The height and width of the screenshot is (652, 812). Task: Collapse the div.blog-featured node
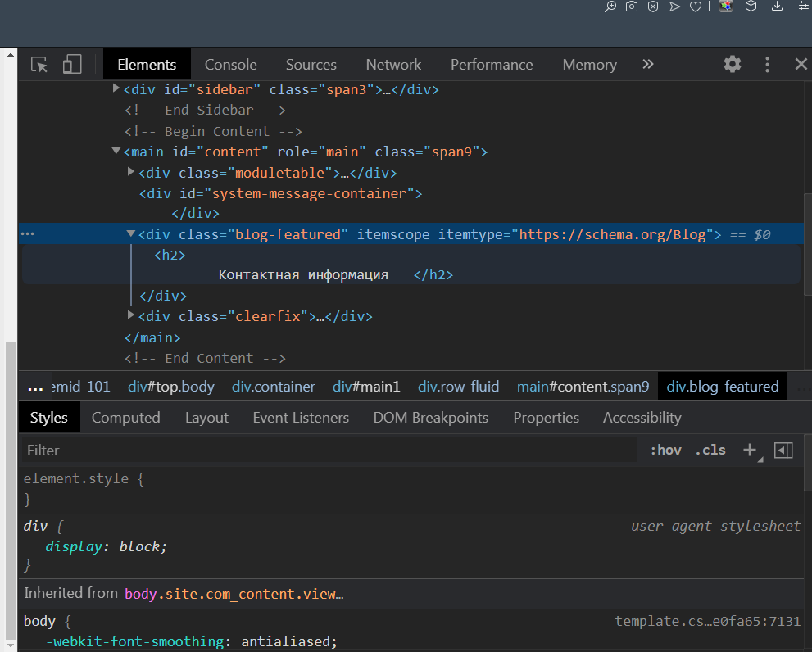point(131,233)
